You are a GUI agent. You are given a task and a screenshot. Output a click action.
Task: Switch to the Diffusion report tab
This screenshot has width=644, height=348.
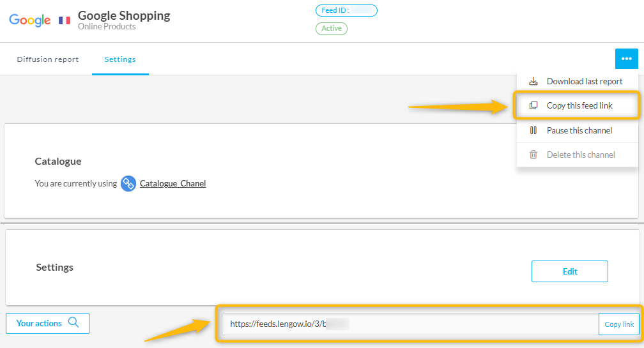point(48,59)
